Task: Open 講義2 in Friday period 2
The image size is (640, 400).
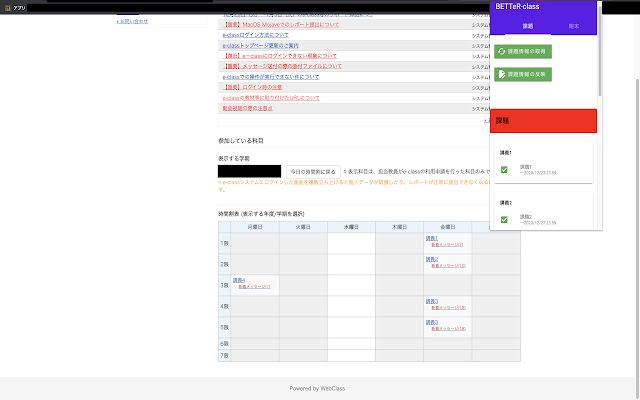Action: (431, 259)
